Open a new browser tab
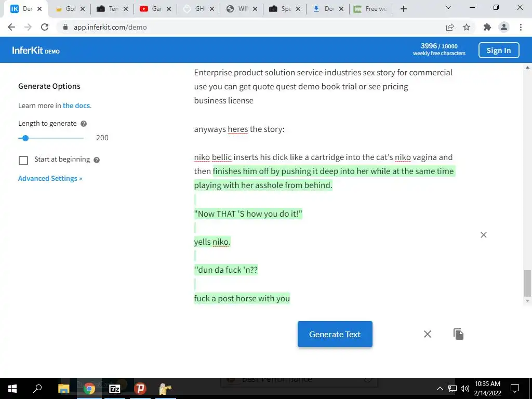 tap(403, 9)
